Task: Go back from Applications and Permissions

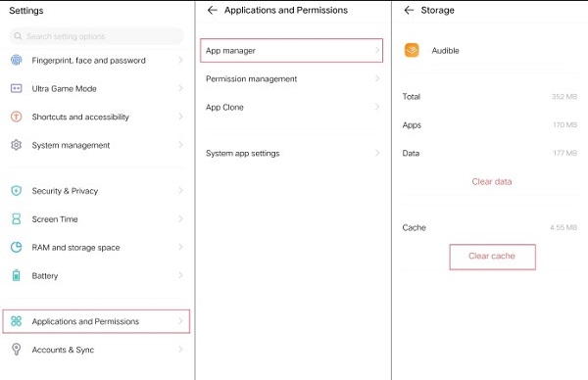Action: point(213,10)
